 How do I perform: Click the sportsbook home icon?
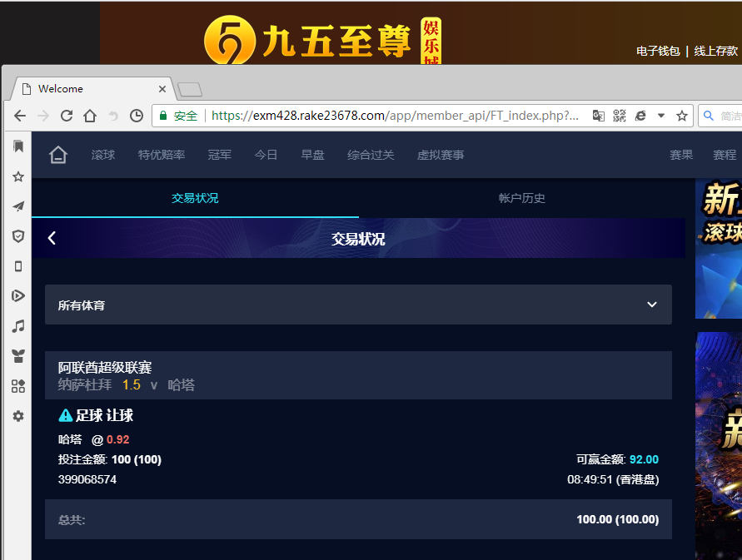point(58,155)
